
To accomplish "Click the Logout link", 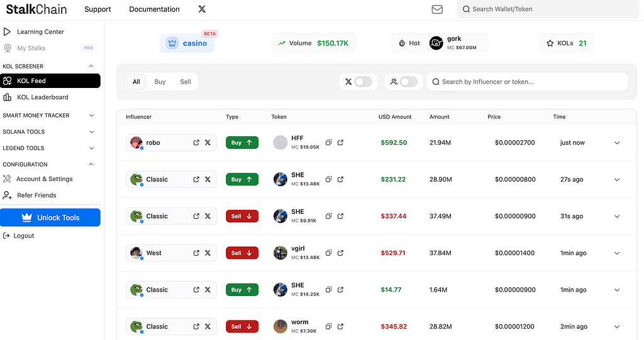I will [18, 236].
